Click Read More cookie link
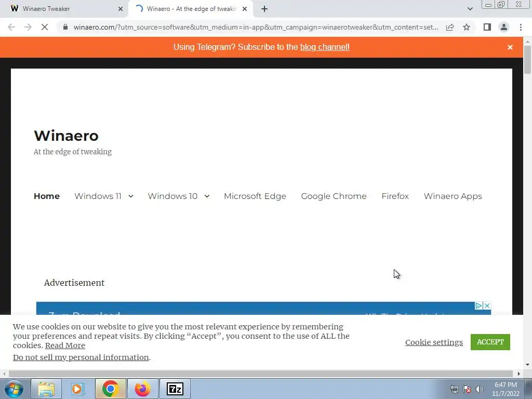 click(x=65, y=345)
